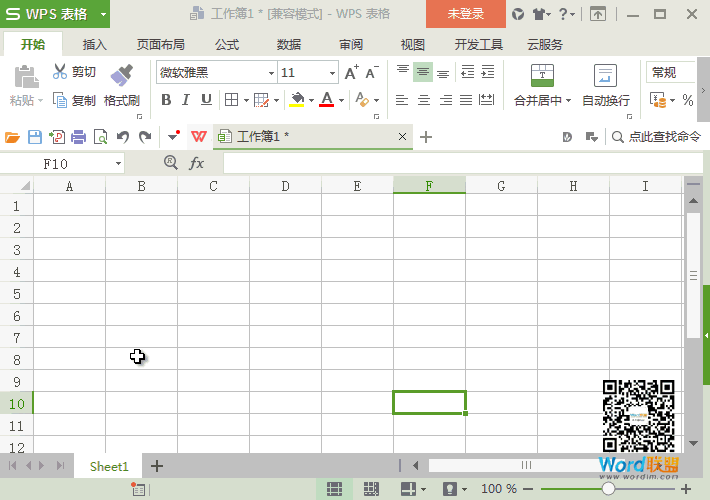Switch to the 页面布局 tab
The image size is (710, 500).
161,44
